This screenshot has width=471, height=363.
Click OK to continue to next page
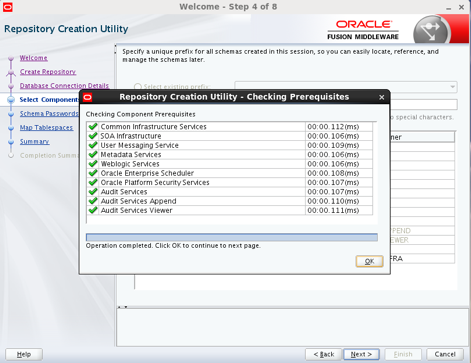pyautogui.click(x=369, y=261)
